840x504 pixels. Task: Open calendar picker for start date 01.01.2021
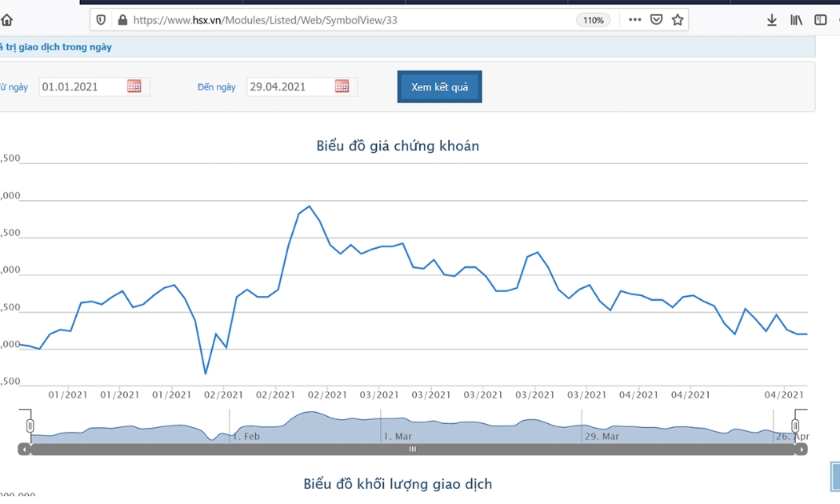click(x=134, y=86)
